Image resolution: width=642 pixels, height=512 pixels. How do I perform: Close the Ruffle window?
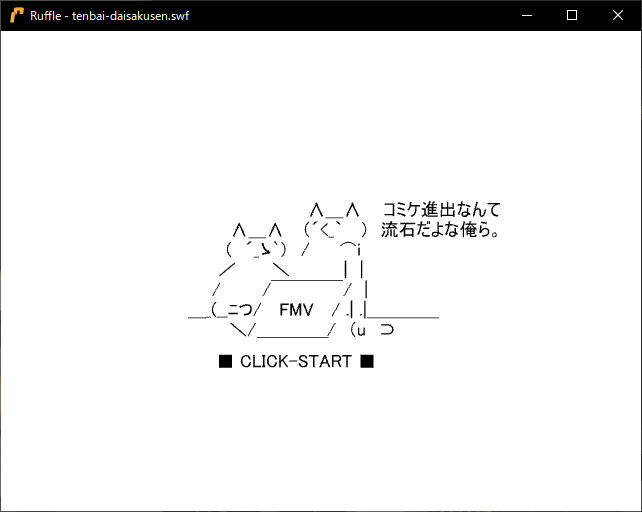pos(618,15)
